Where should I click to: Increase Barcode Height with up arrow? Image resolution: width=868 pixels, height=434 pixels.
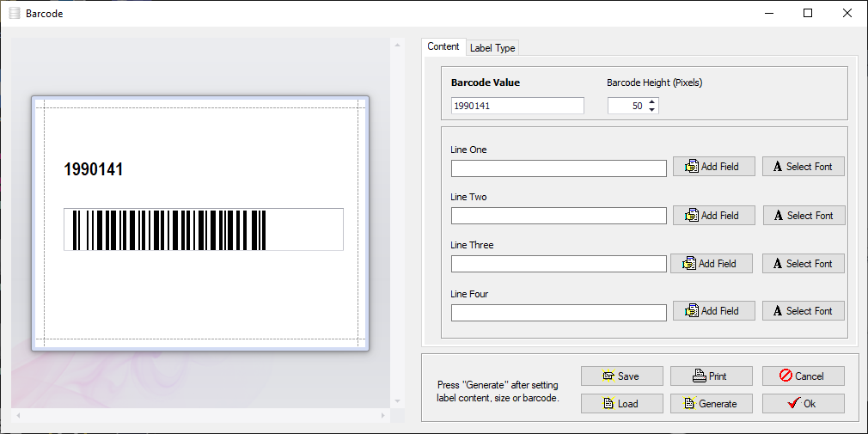coord(652,102)
